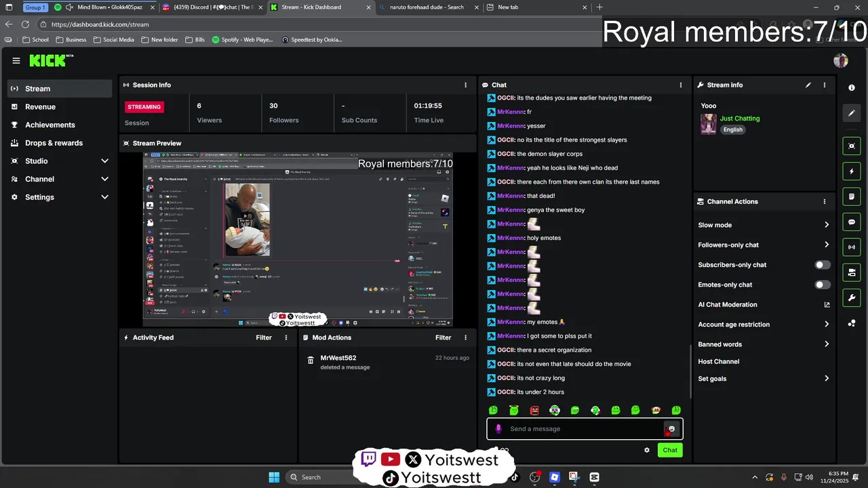The height and width of the screenshot is (488, 868).
Task: Open the emote picker in the chat box
Action: 671,428
